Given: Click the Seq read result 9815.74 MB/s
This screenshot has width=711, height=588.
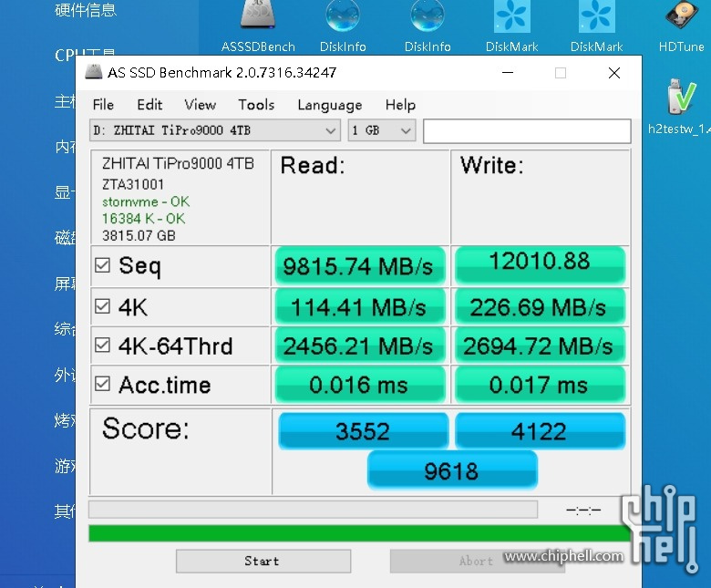Looking at the screenshot, I should click(x=359, y=265).
